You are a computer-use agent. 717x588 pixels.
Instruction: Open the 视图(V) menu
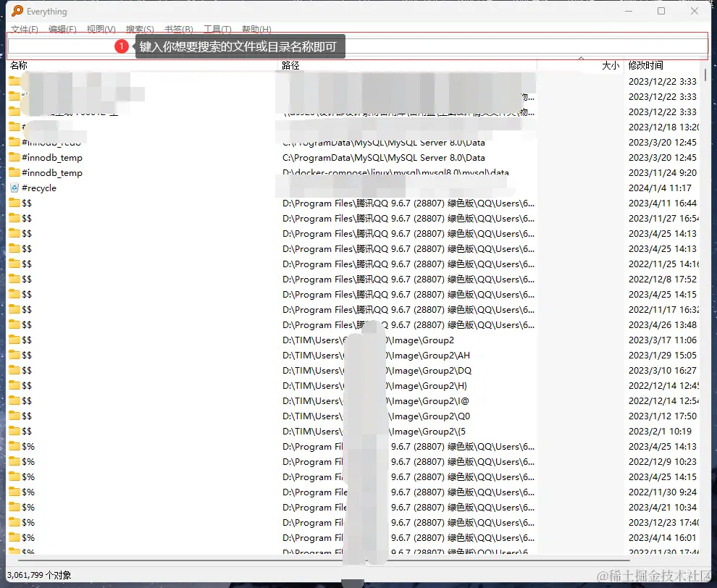pos(101,29)
